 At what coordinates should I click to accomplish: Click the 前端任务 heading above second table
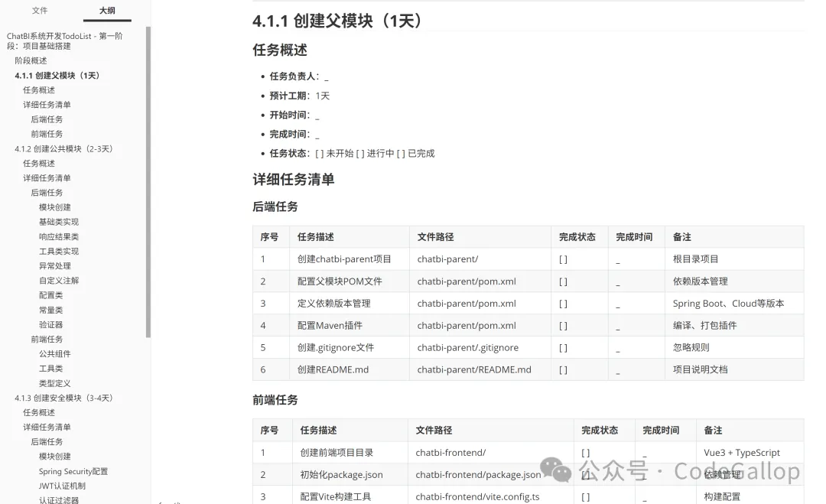(x=275, y=400)
